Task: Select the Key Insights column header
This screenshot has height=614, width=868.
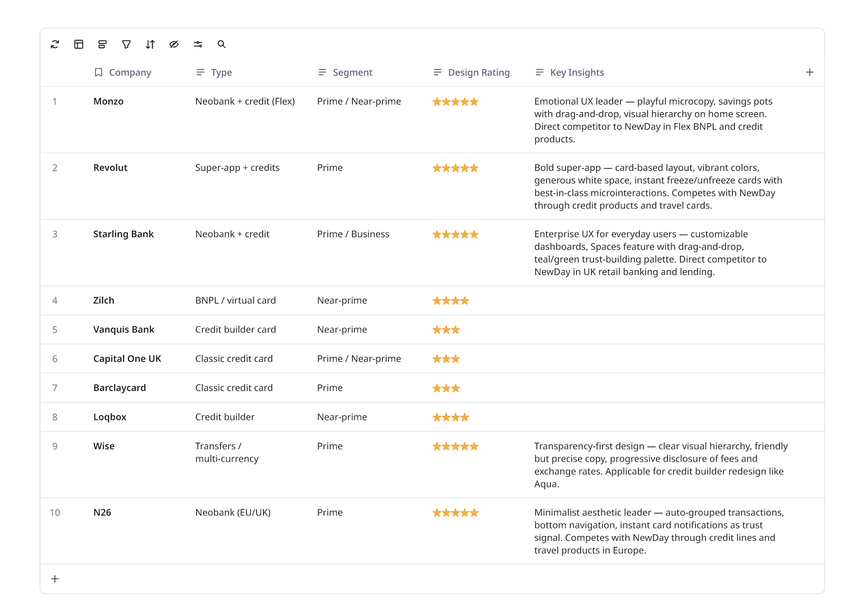Action: [x=576, y=72]
